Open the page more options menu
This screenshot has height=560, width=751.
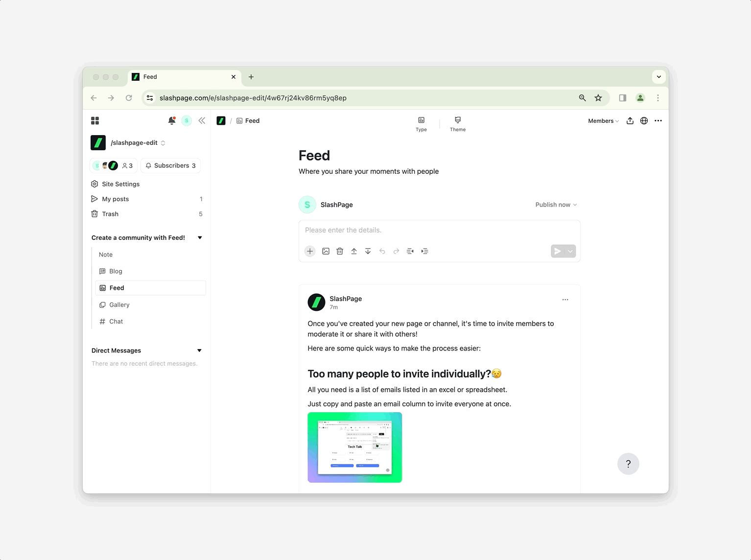pyautogui.click(x=658, y=121)
